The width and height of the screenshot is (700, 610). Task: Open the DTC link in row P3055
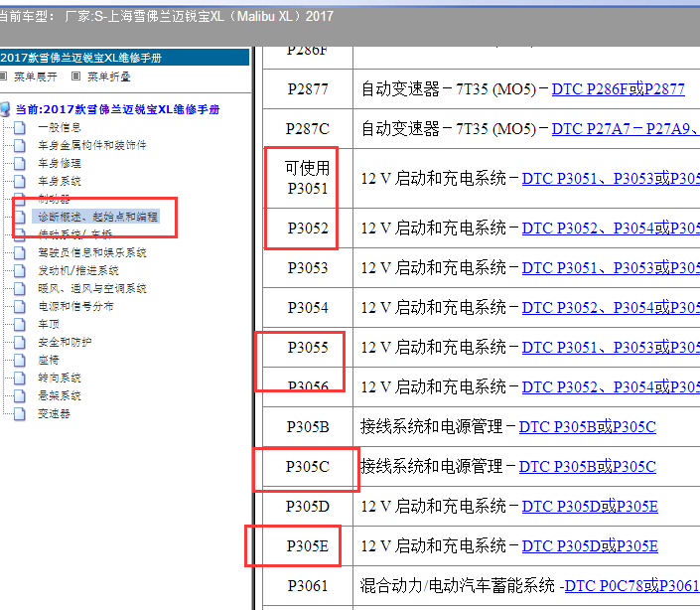tap(612, 348)
